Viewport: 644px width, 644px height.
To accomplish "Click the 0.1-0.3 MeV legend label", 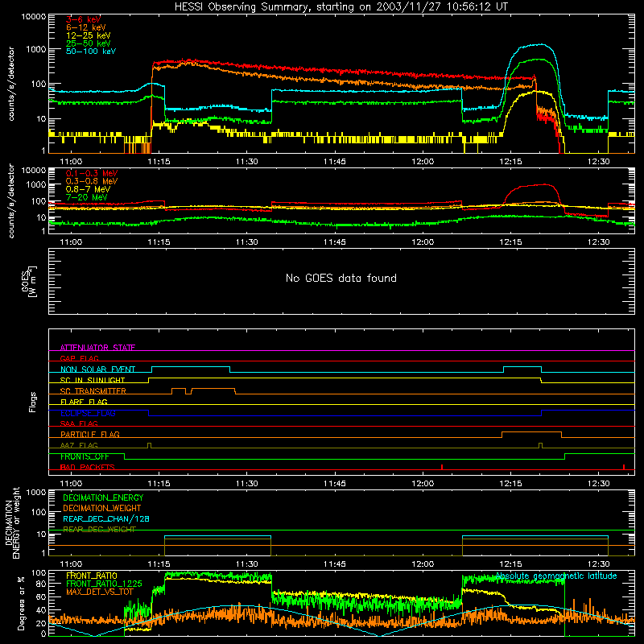I will (x=92, y=173).
